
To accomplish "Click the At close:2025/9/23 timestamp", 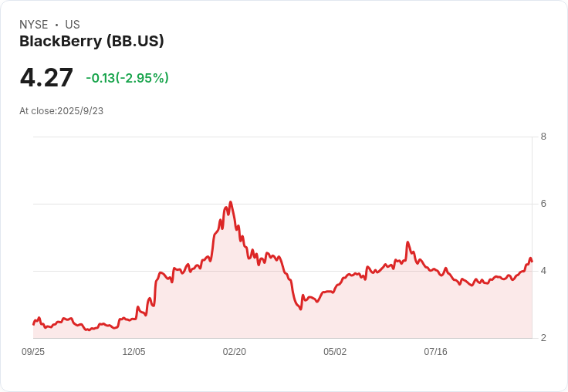I will (x=61, y=111).
